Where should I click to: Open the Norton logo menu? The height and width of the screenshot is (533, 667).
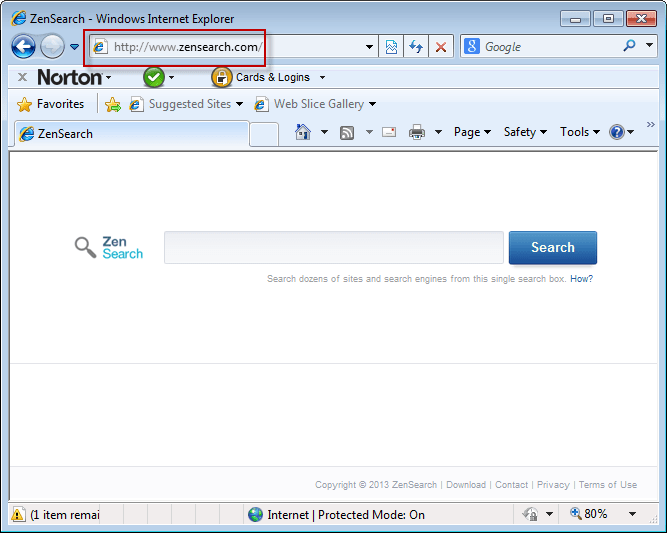tap(74, 77)
